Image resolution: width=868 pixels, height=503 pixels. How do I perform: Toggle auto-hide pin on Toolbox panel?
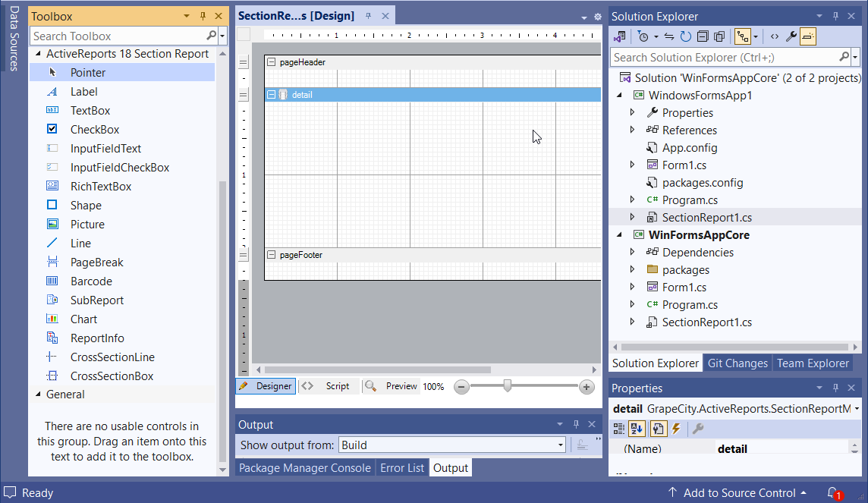pos(203,16)
